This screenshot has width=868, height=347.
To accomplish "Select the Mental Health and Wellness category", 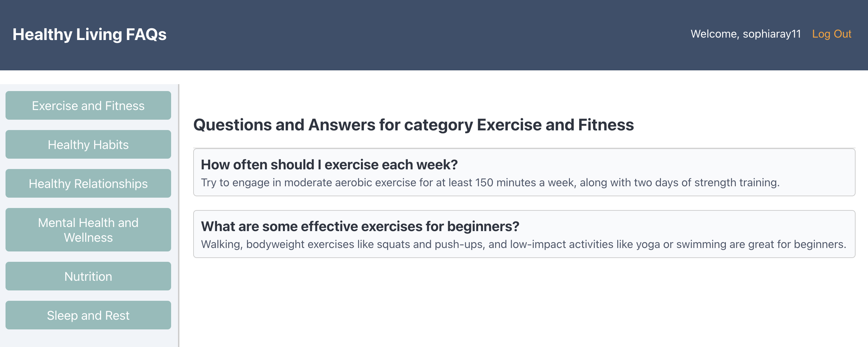I will 88,229.
